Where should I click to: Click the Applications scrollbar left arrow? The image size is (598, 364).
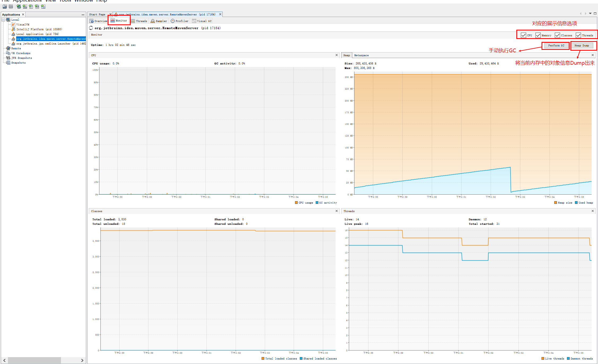point(5,360)
